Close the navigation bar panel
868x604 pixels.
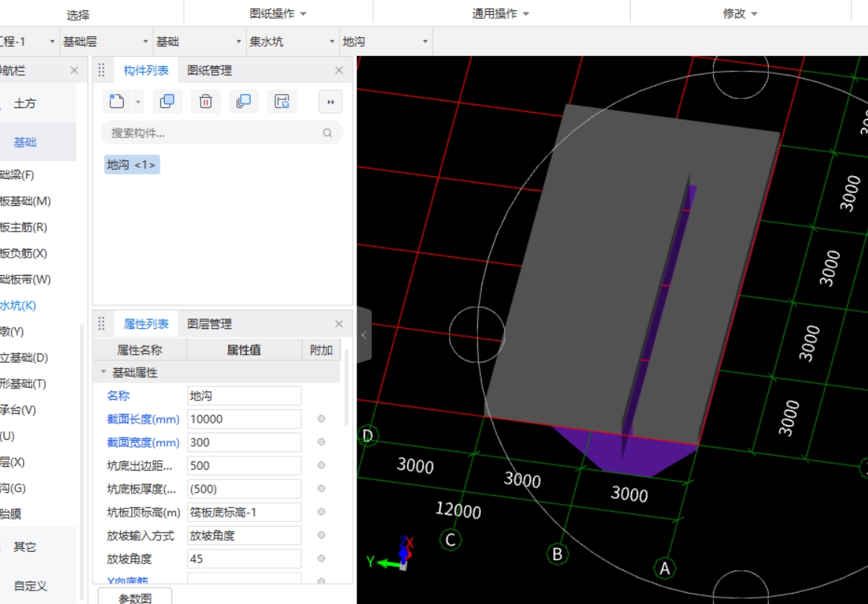[x=74, y=70]
